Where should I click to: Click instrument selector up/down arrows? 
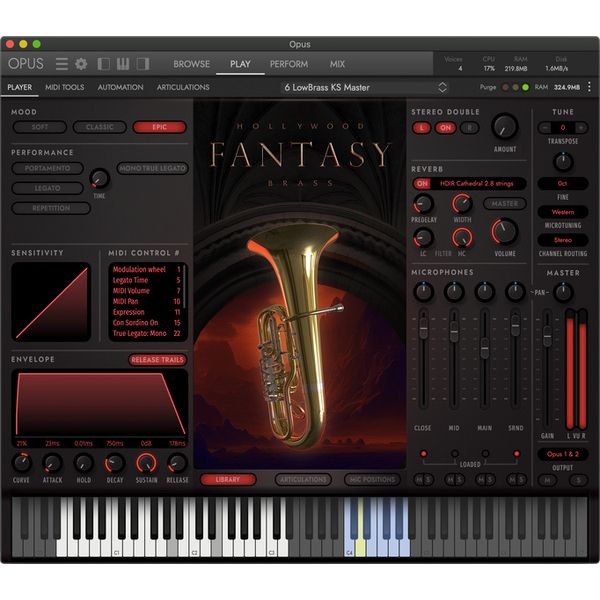(x=442, y=88)
